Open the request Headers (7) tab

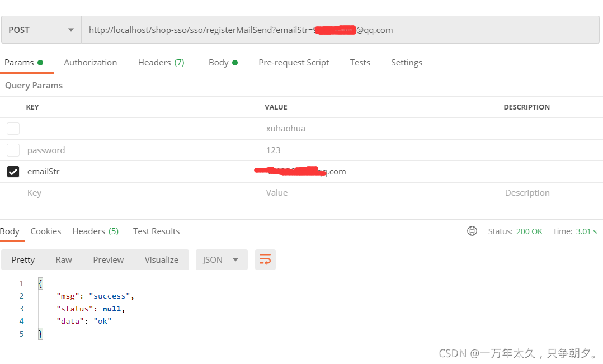point(161,63)
